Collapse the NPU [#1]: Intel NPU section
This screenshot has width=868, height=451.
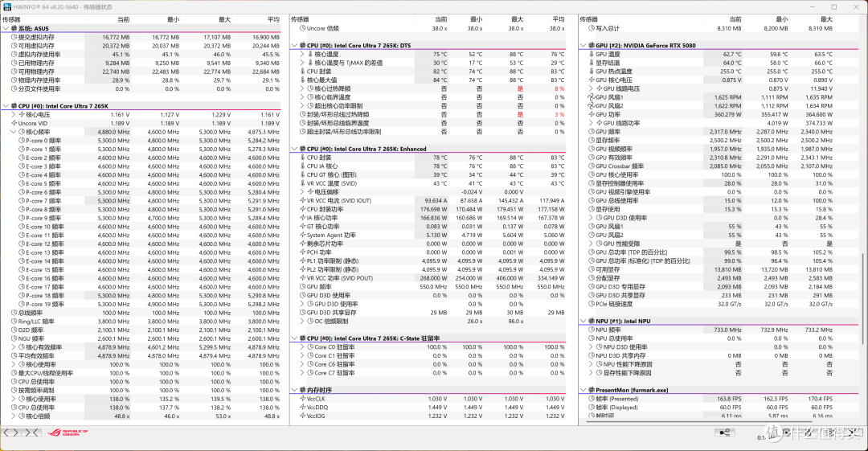(583, 322)
